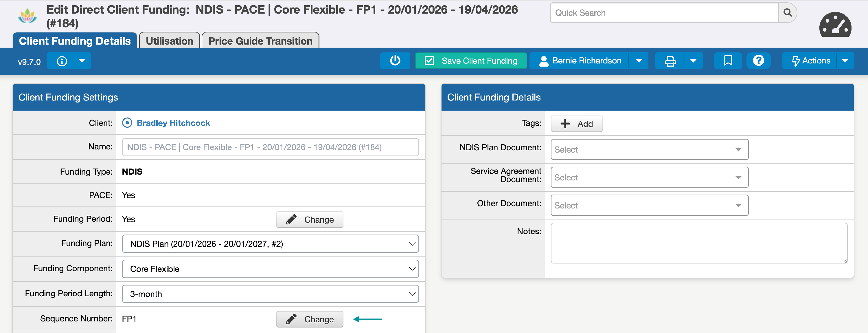Open help via question mark icon
The height and width of the screenshot is (333, 868).
coord(758,61)
